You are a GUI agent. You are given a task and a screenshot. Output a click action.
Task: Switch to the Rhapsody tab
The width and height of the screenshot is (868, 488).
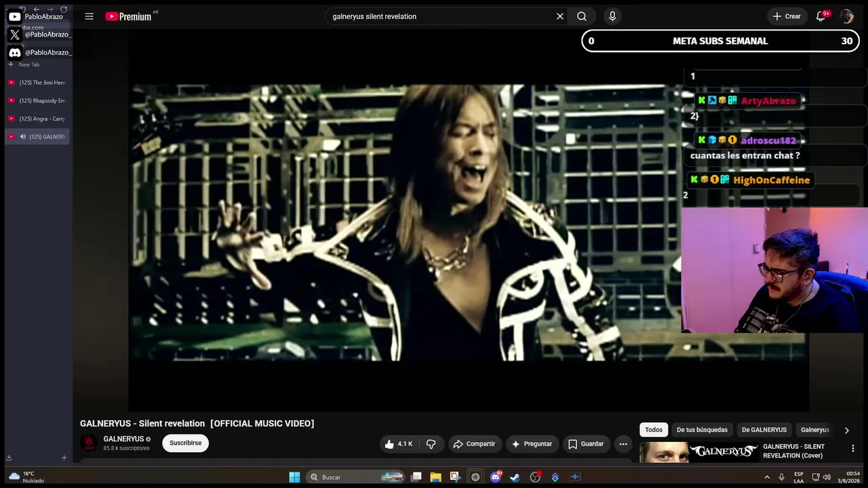coord(38,101)
